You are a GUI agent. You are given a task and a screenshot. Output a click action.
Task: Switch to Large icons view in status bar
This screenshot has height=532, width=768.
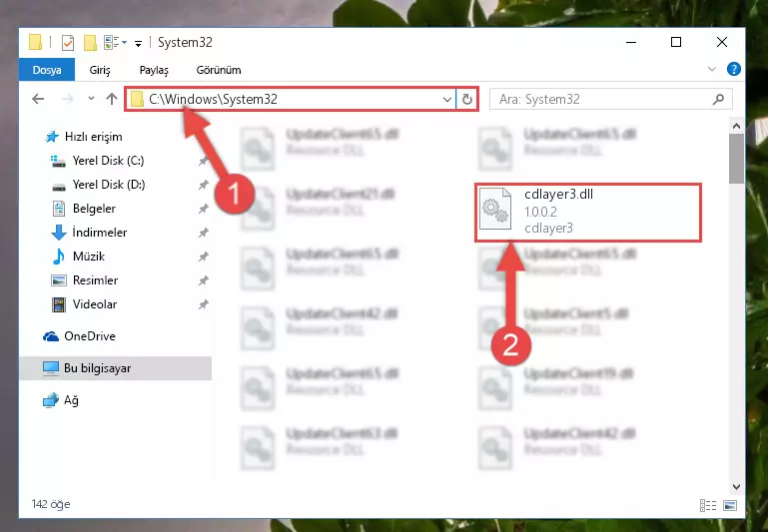(x=730, y=505)
